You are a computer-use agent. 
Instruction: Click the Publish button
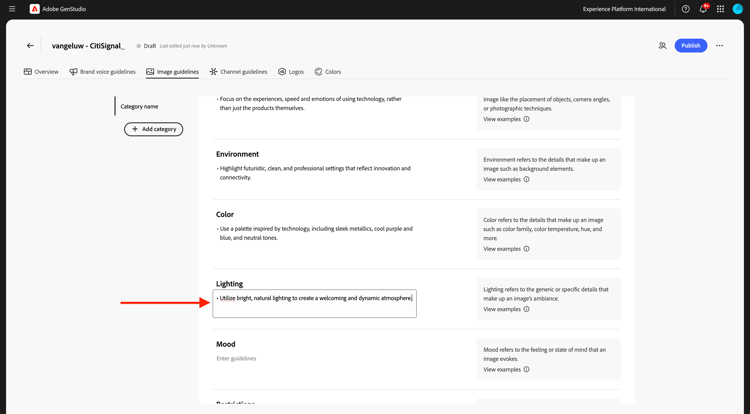point(691,46)
